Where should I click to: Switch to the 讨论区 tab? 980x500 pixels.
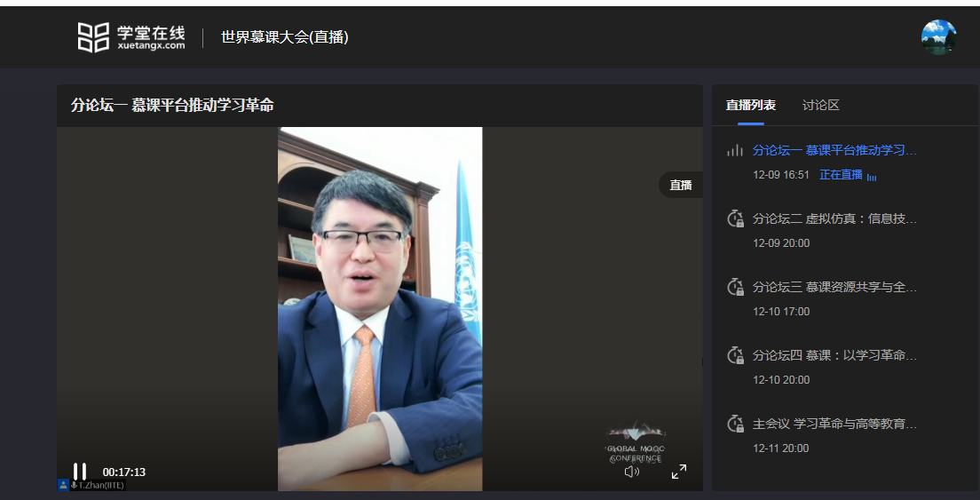820,105
